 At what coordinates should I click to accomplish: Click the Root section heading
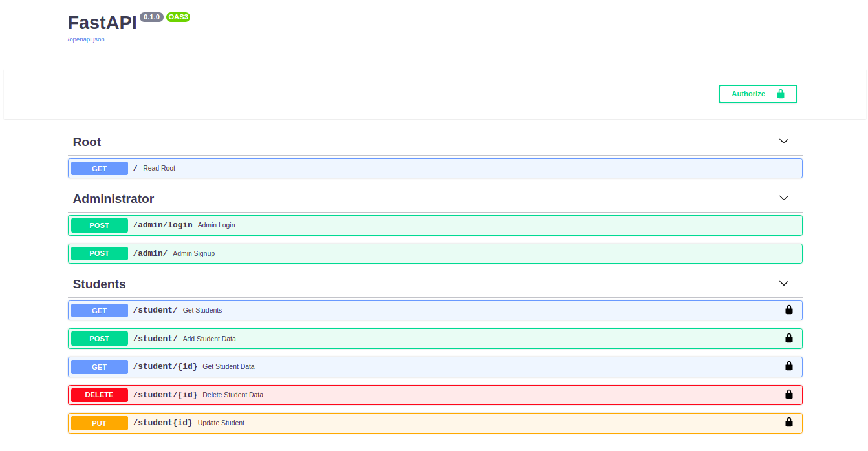pyautogui.click(x=87, y=142)
